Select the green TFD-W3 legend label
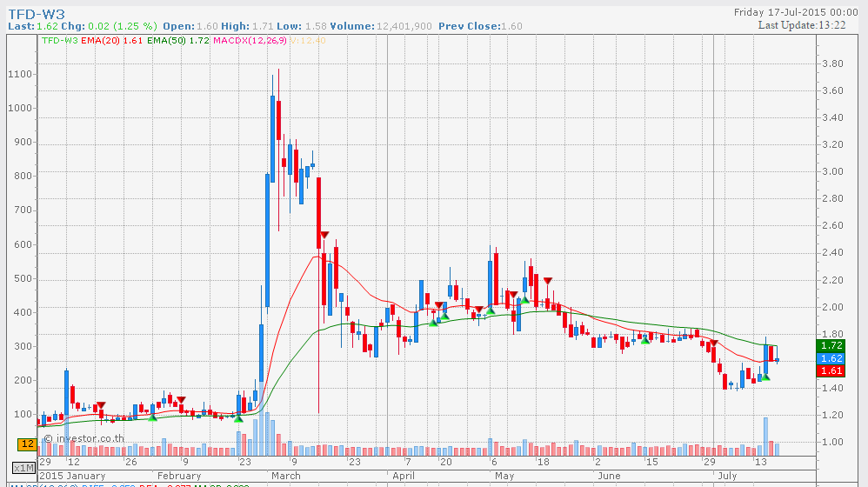868x487 pixels. coord(60,40)
